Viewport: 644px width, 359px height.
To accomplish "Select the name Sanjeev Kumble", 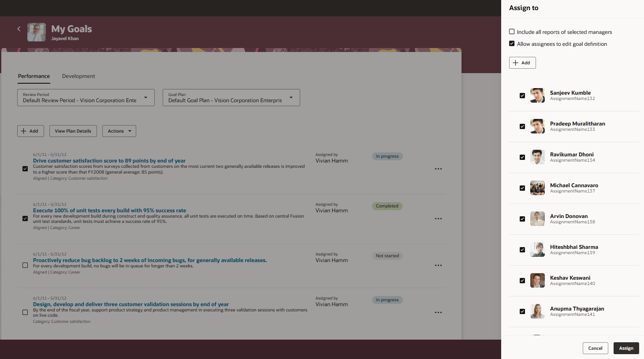I will point(570,93).
